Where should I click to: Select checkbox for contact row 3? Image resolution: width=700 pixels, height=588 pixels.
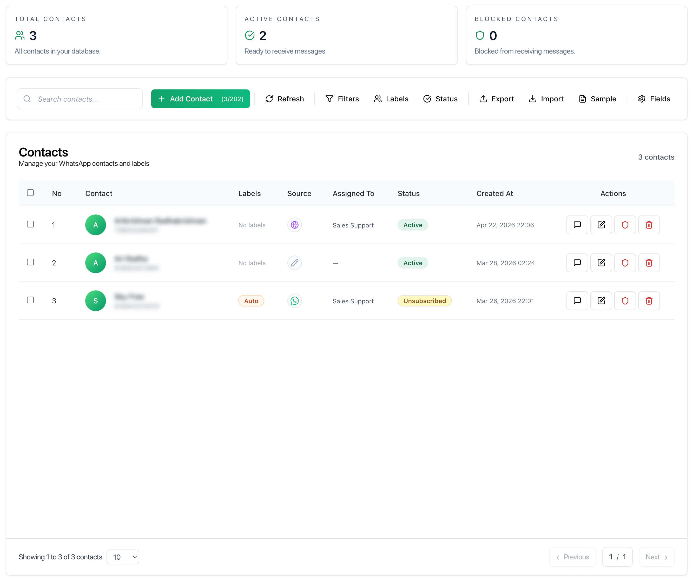coord(30,300)
